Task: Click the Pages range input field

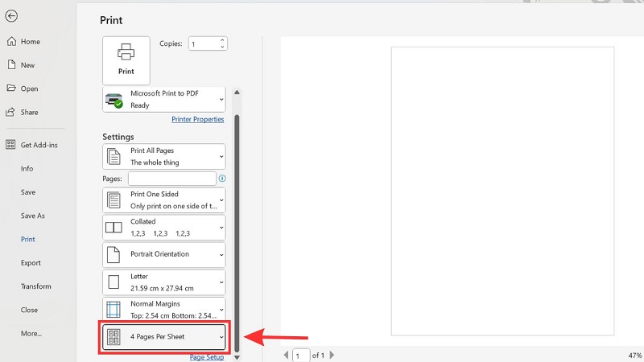Action: point(171,179)
